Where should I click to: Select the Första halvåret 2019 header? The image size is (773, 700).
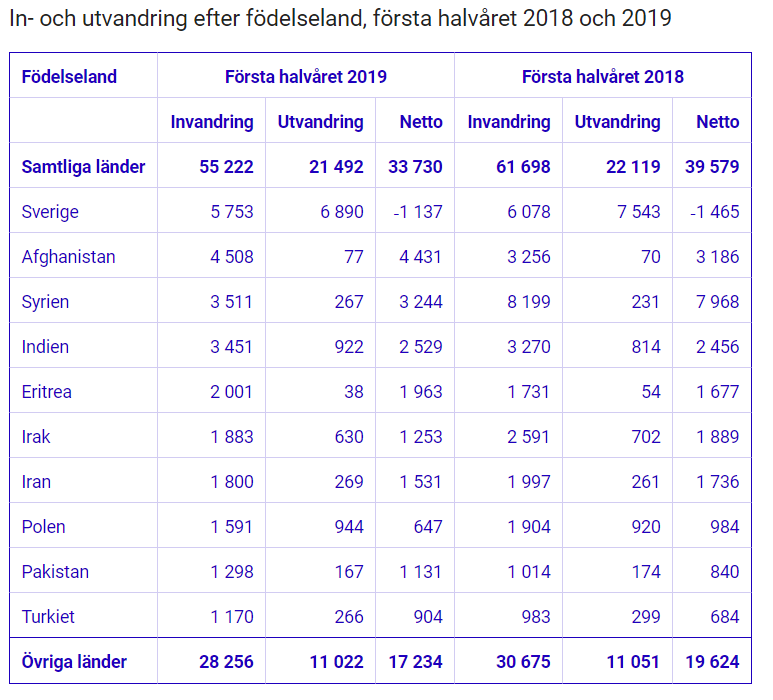(x=306, y=77)
